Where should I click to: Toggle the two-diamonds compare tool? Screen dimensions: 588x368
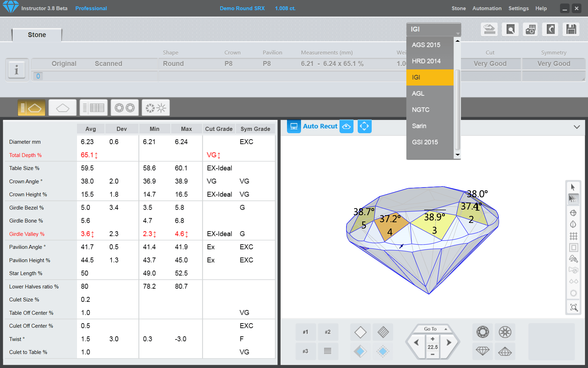573,281
